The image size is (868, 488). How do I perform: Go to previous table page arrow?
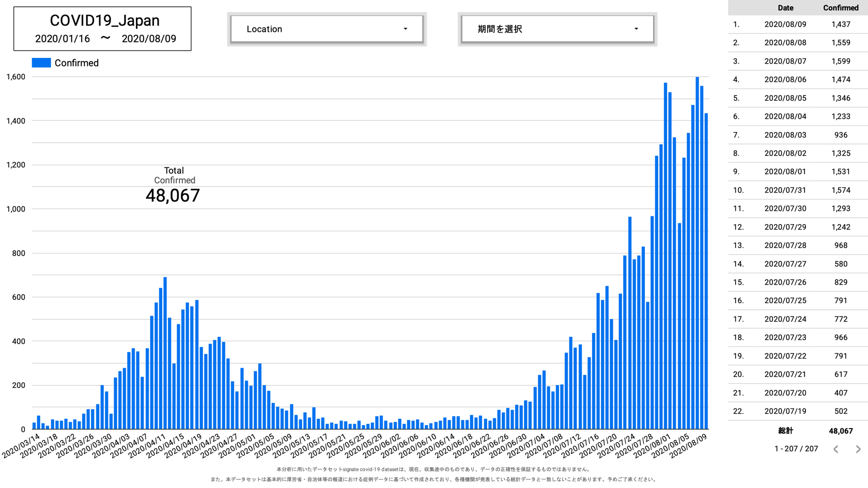point(835,449)
